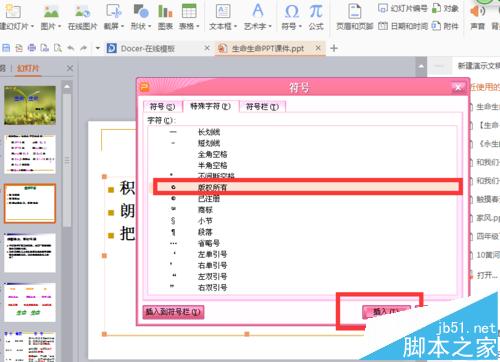Open the 符号栏(T) dialog tab
The image size is (500, 362).
coord(262,106)
